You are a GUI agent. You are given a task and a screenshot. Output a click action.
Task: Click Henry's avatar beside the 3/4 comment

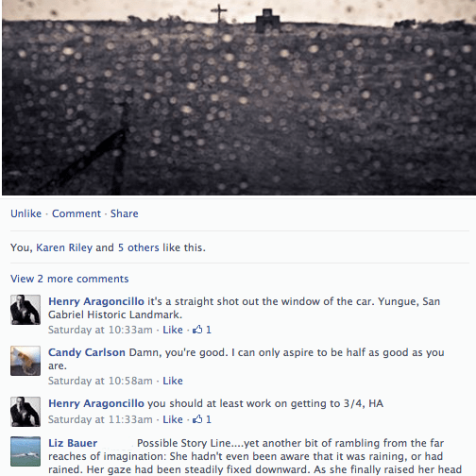point(25,412)
